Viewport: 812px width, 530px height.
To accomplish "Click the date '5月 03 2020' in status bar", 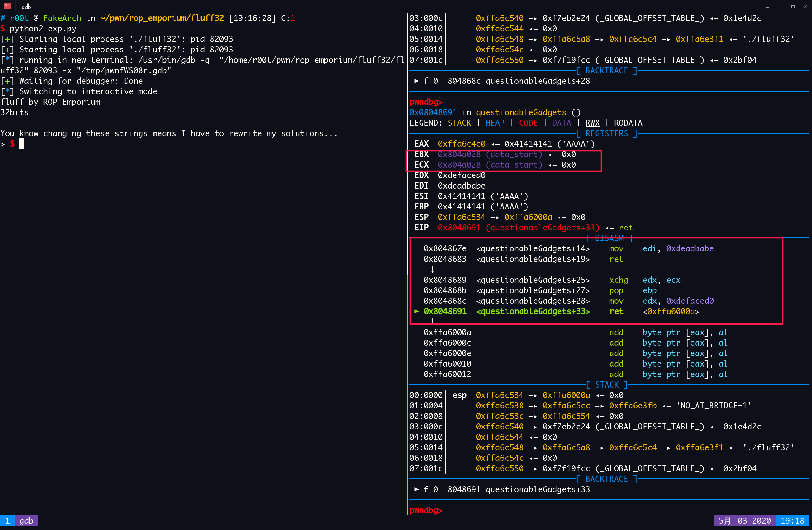I will point(744,520).
